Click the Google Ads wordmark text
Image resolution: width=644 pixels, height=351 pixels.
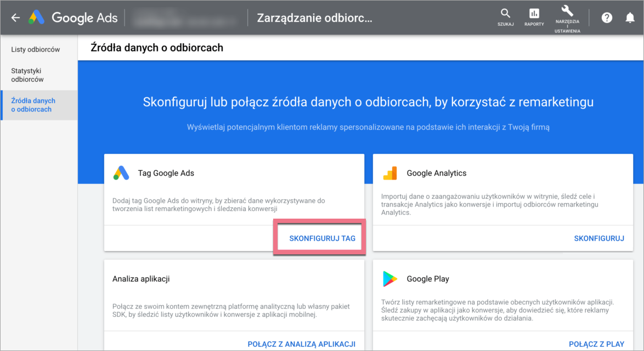click(x=84, y=18)
